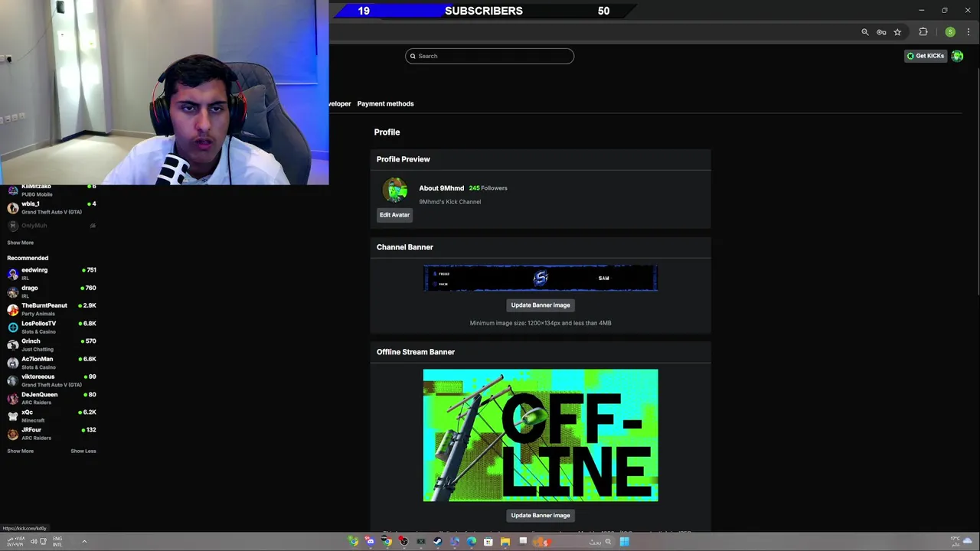Click the 'Just Chatting' category under Grinch
The image size is (980, 551).
coord(38,350)
